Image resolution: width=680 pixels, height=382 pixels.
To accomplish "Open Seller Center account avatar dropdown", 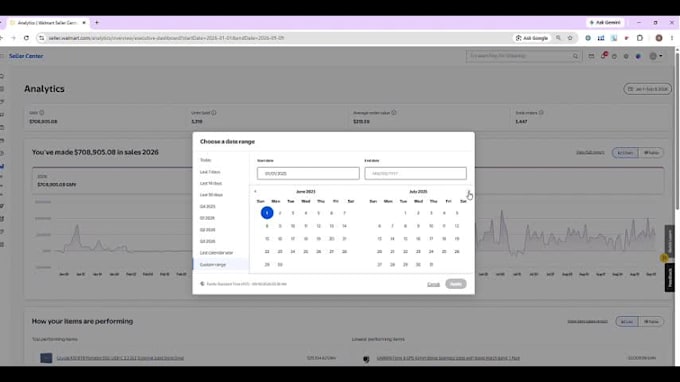I will [x=655, y=56].
